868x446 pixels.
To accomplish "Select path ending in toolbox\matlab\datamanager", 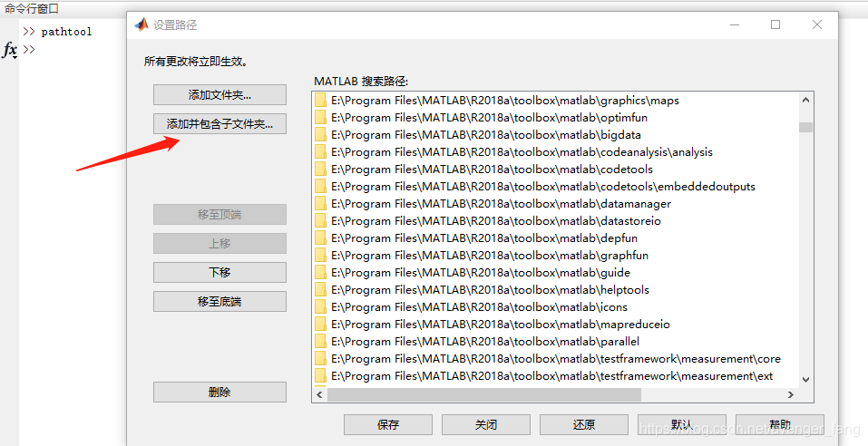I will [x=501, y=204].
